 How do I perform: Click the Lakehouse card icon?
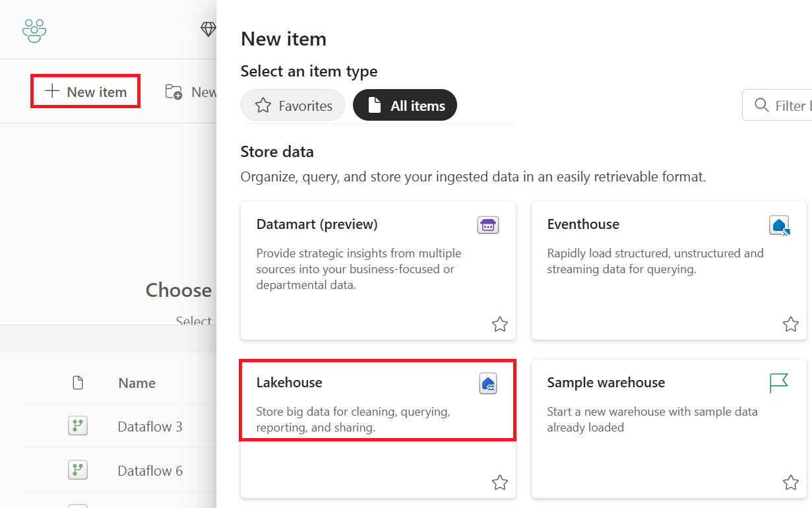pyautogui.click(x=488, y=383)
